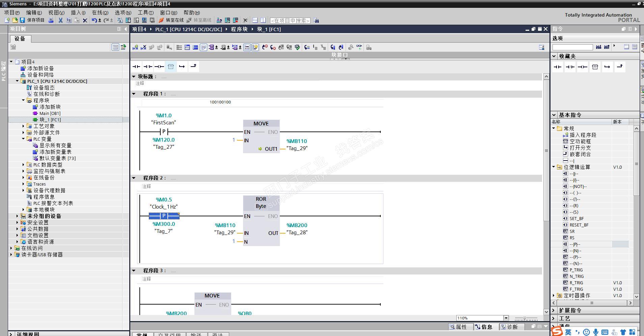Collapse the 程序段 1 network
This screenshot has width=644, height=336.
coord(134,94)
